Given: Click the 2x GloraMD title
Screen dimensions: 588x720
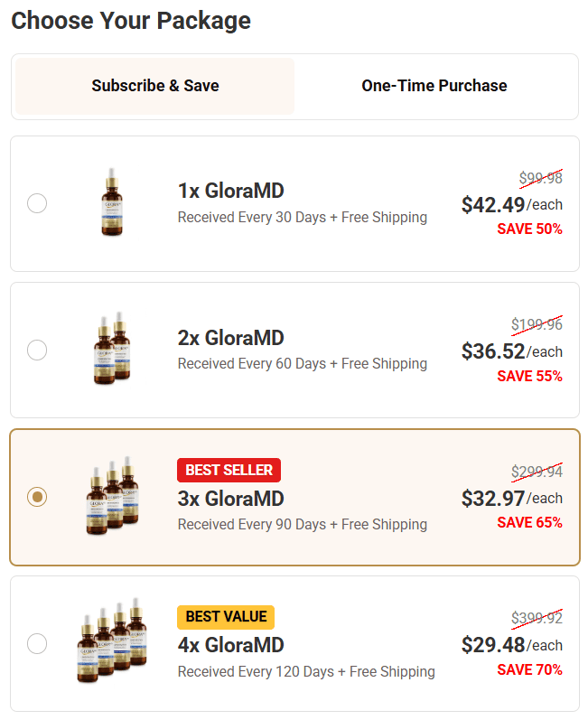Looking at the screenshot, I should [231, 338].
